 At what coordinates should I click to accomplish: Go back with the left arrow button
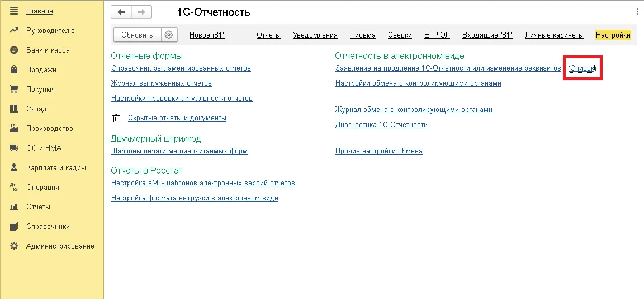tap(121, 12)
